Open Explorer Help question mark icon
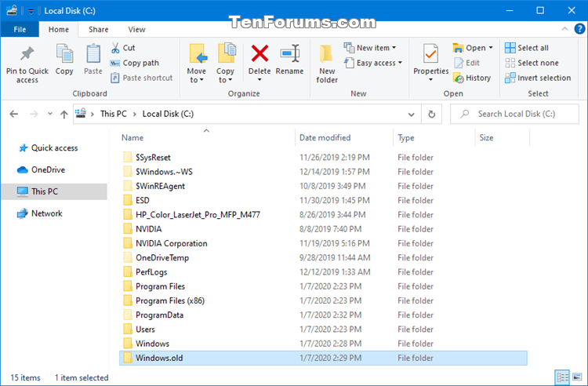The height and width of the screenshot is (386, 588). coord(579,29)
